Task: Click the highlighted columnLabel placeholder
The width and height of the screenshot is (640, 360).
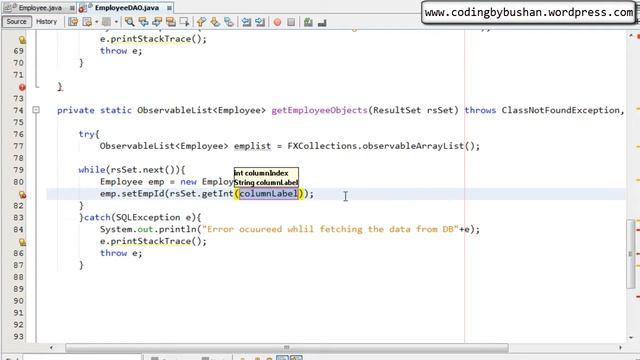Action: coord(269,193)
